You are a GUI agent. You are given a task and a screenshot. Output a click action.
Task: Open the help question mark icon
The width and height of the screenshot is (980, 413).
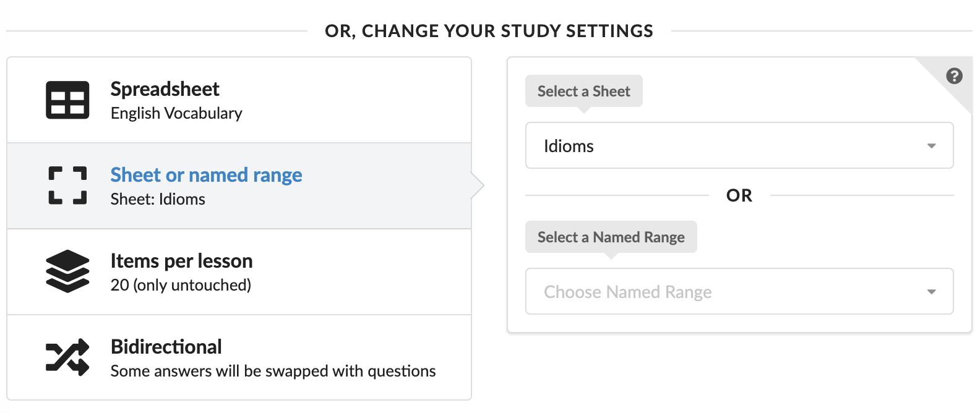[x=954, y=76]
